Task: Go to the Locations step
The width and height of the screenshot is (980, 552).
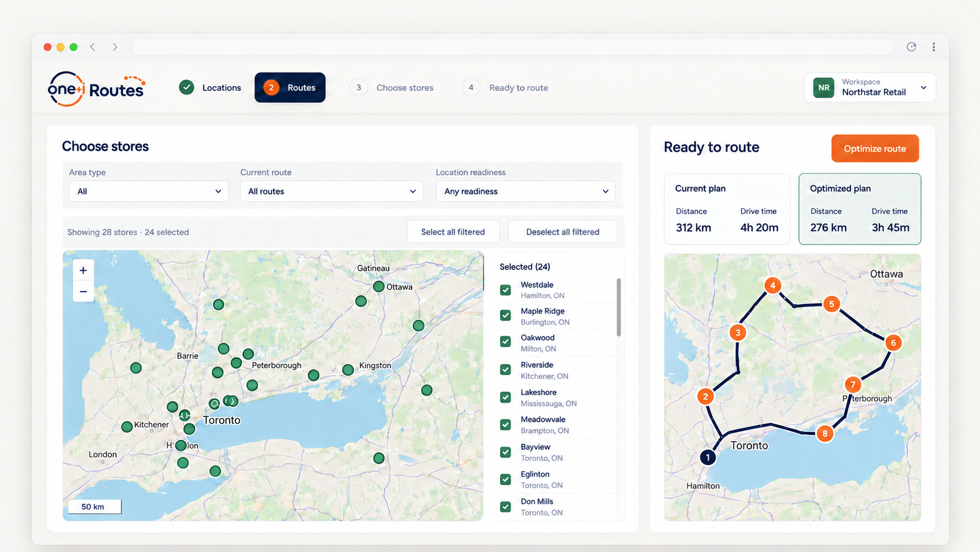Action: click(x=210, y=87)
